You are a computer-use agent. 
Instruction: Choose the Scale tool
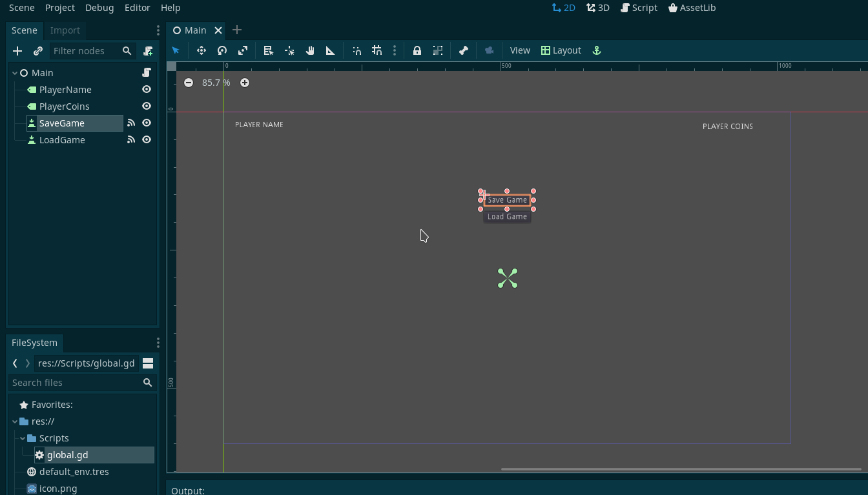coord(242,50)
